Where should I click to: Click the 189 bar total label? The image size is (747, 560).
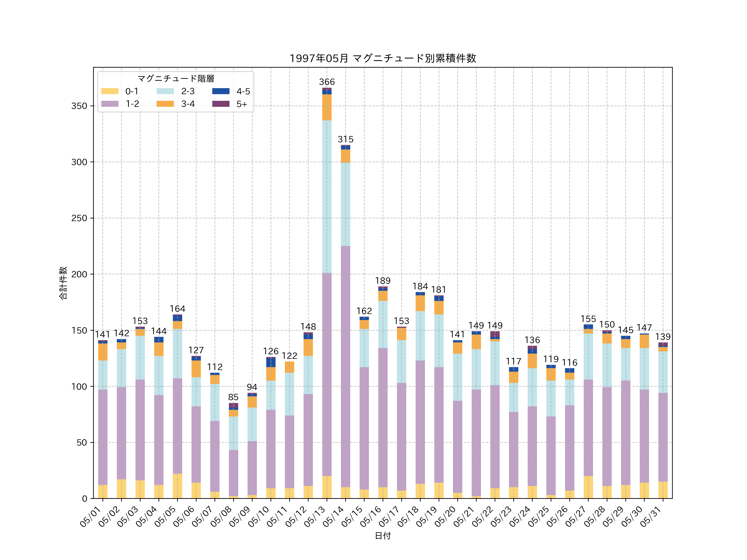tap(383, 281)
